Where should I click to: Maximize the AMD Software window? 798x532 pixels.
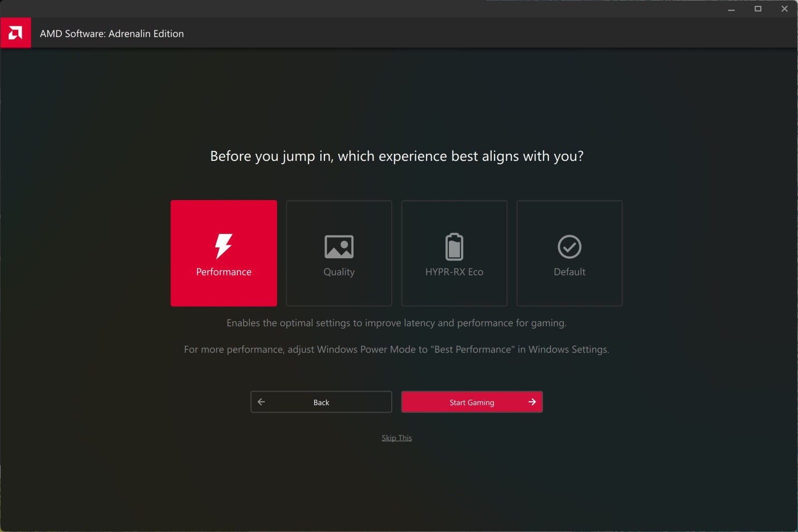point(758,9)
